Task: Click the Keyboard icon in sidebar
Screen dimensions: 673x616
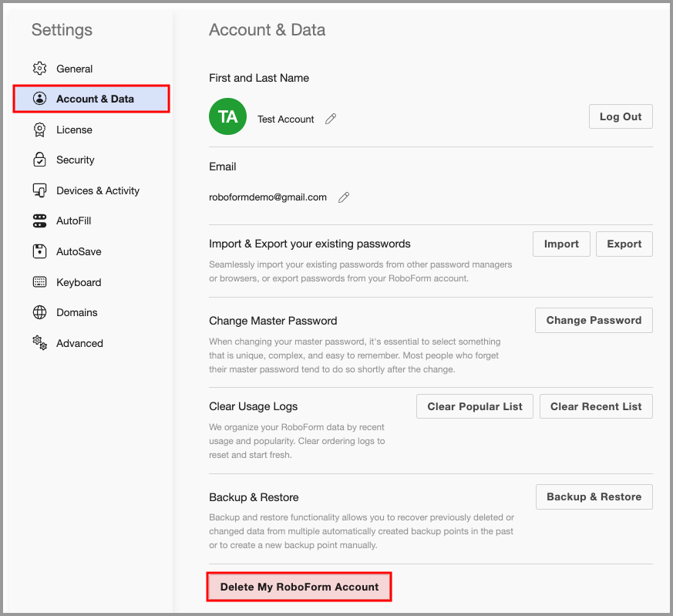Action: (39, 282)
